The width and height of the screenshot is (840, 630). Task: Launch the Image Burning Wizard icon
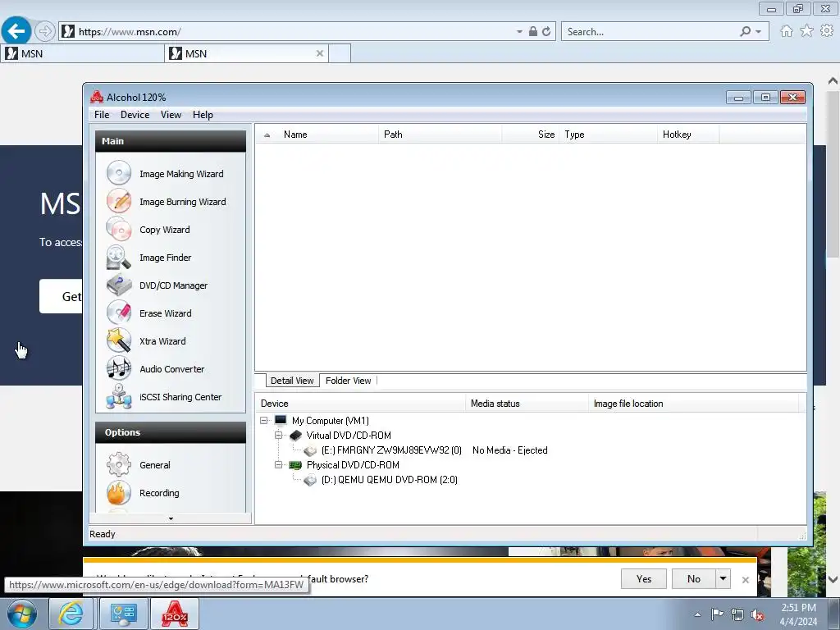[x=119, y=201]
